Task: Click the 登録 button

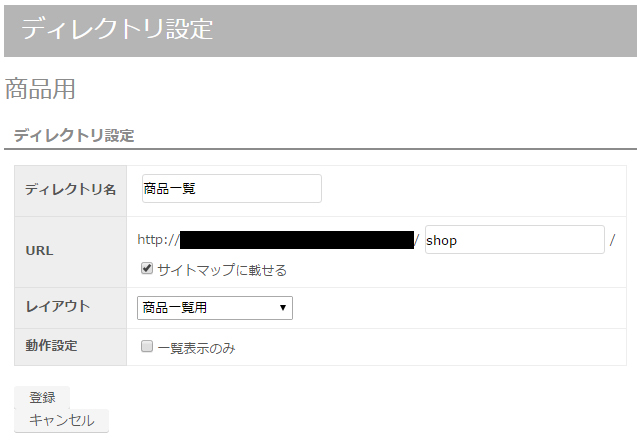Action: point(42,397)
